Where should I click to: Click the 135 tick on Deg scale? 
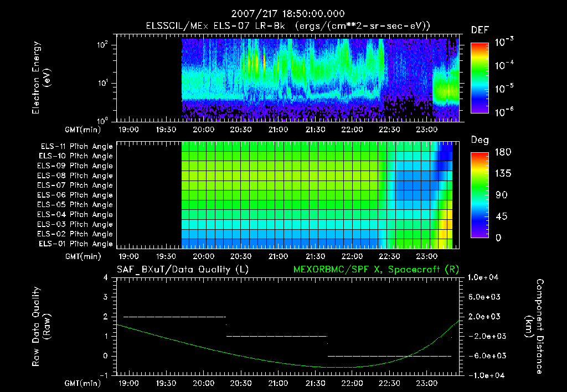pyautogui.click(x=503, y=173)
